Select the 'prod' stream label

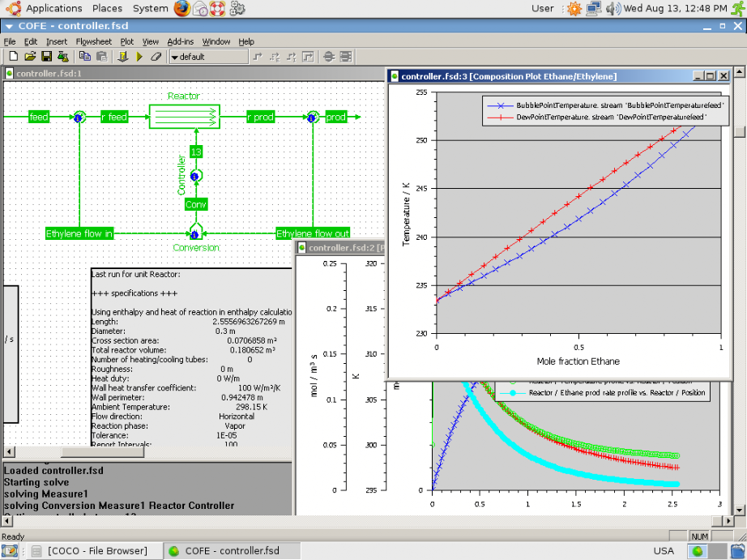pyautogui.click(x=336, y=117)
